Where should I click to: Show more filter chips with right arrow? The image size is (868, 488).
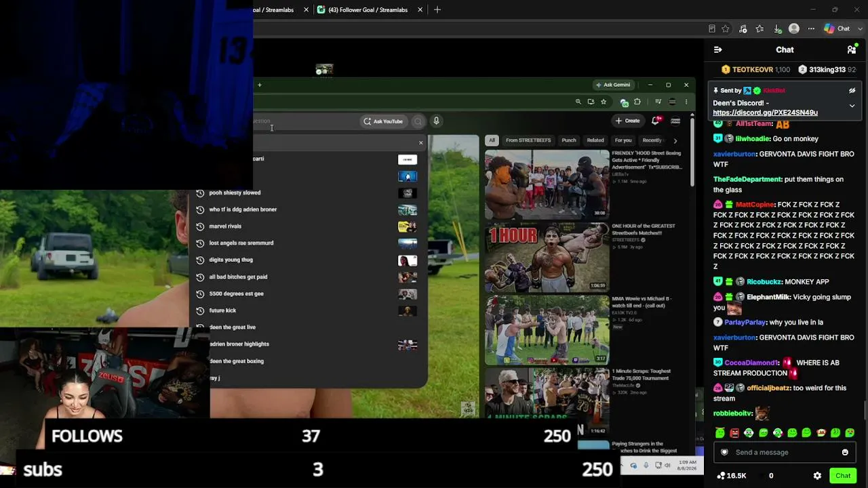pyautogui.click(x=675, y=140)
